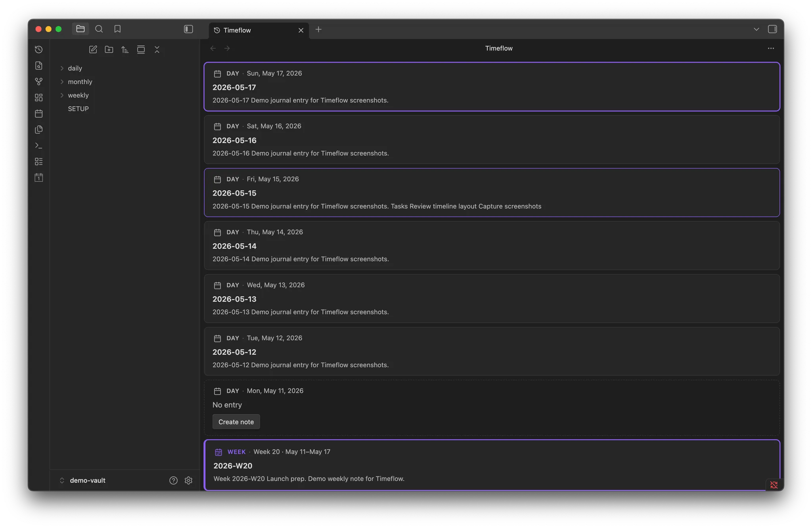The width and height of the screenshot is (812, 528).
Task: Open the 2026-05-16 entry title
Action: [x=234, y=140]
